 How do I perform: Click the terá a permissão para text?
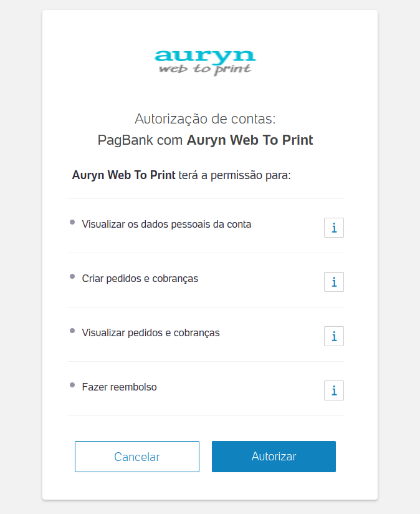point(235,175)
